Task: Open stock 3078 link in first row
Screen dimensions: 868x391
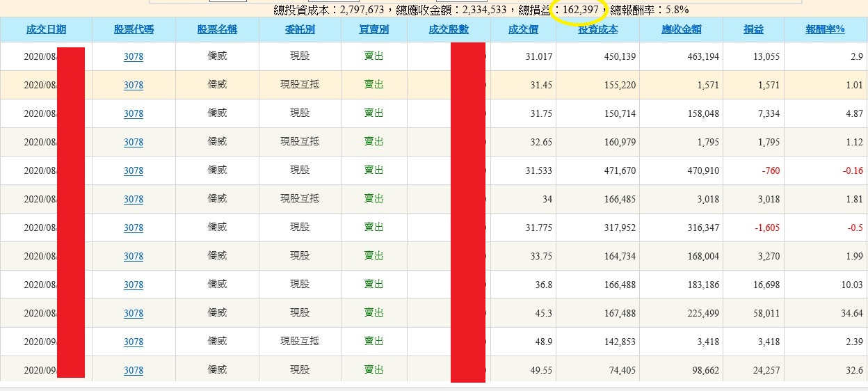Action: [x=134, y=57]
